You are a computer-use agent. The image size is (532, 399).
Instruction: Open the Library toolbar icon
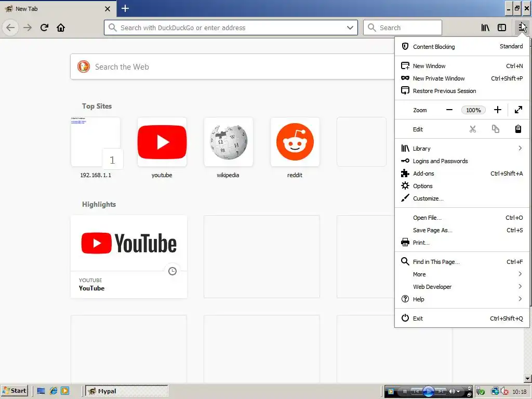485,28
